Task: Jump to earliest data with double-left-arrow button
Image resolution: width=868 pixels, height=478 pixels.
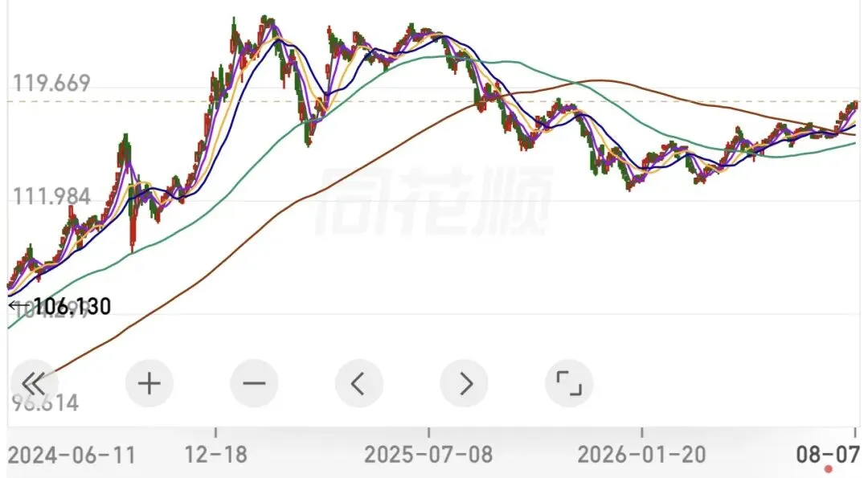Action: [34, 383]
